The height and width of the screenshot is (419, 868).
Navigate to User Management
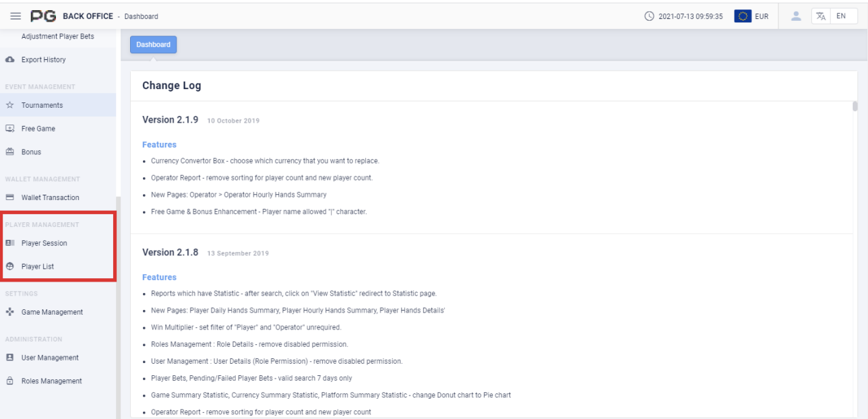point(50,358)
